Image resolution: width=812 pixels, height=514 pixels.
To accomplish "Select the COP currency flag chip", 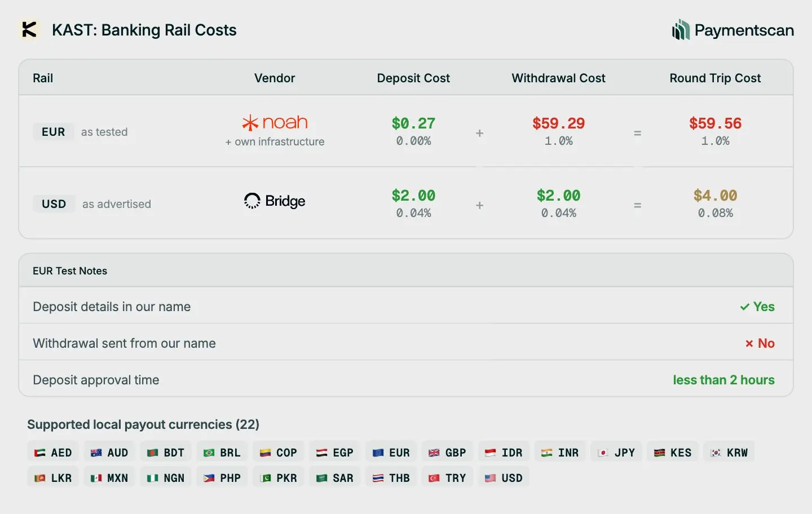I will point(279,453).
